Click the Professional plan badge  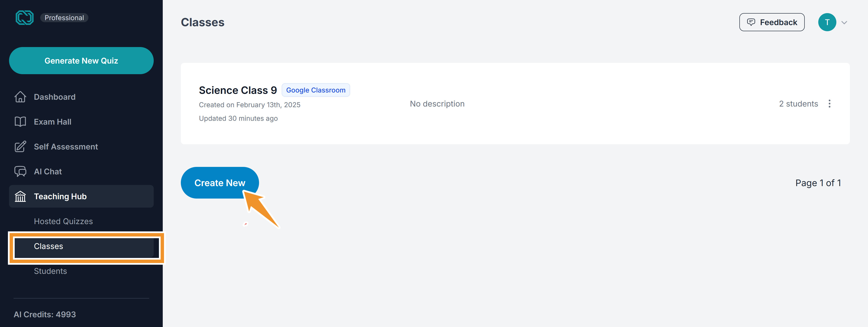coord(64,18)
